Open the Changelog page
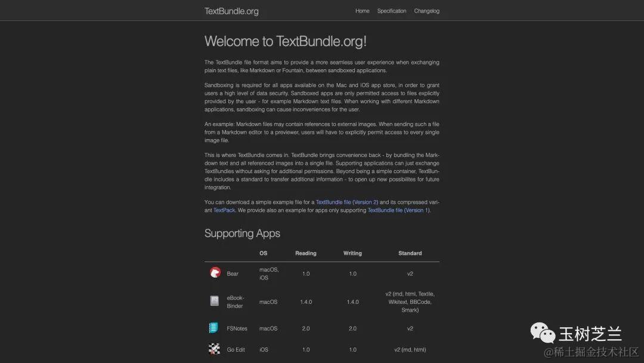The height and width of the screenshot is (363, 644). click(x=426, y=11)
